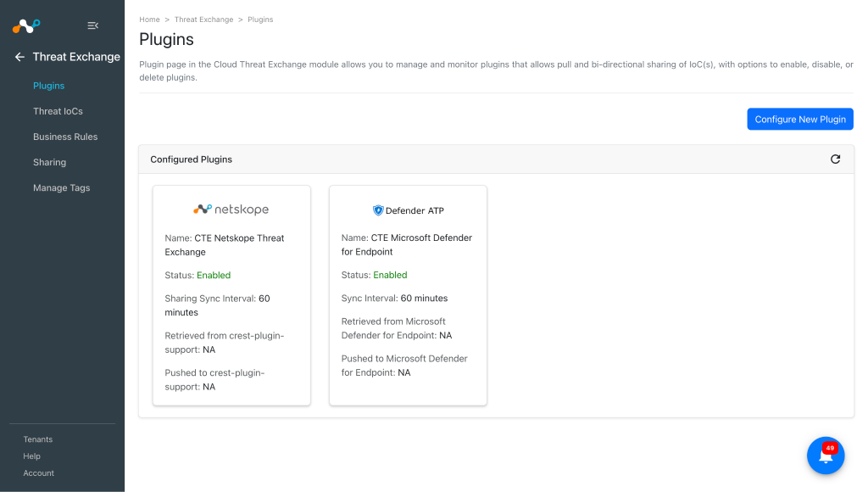Click the Defender ATP label text
Image resolution: width=868 pixels, height=492 pixels.
415,210
